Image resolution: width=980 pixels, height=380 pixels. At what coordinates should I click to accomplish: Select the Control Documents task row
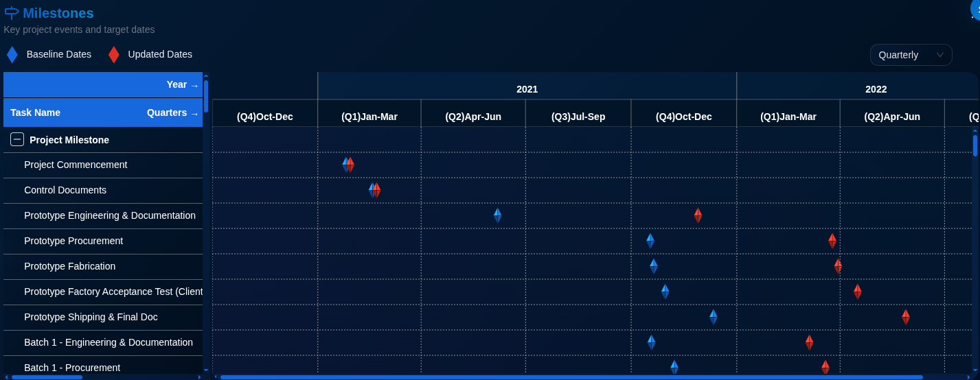point(65,191)
